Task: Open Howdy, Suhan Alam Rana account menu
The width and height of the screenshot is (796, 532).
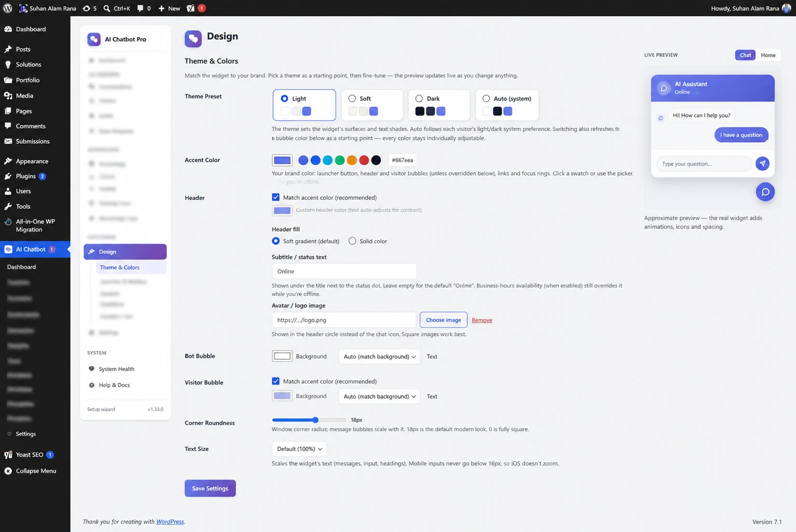Action: pyautogui.click(x=751, y=8)
